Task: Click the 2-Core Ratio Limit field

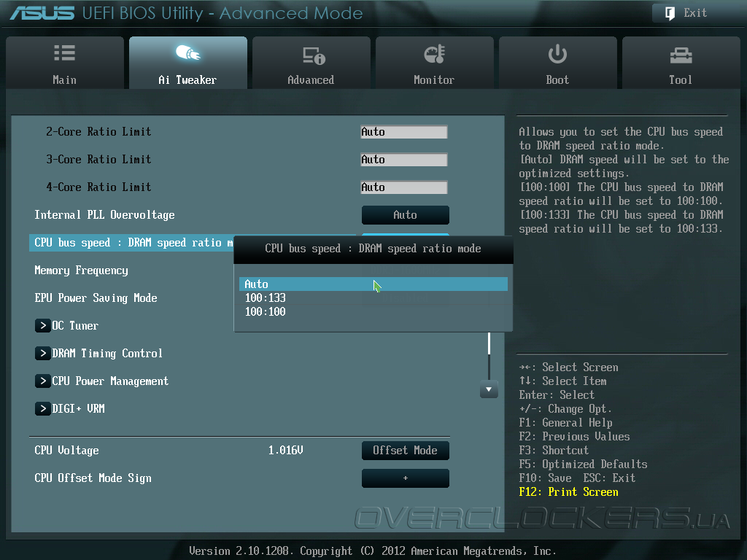Action: point(404,132)
